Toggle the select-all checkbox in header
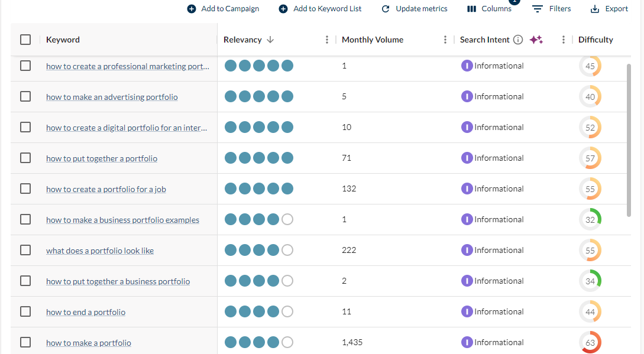Viewport: 644px width, 354px height. point(25,40)
